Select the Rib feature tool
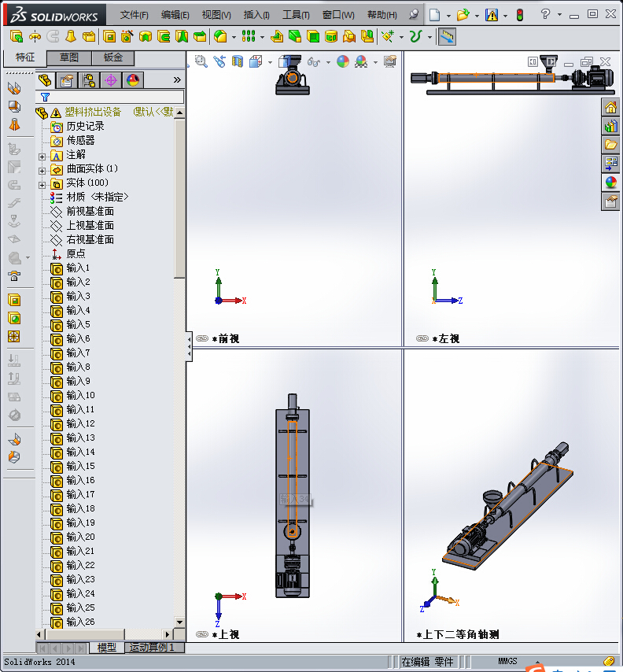The width and height of the screenshot is (623, 672). coord(277,36)
